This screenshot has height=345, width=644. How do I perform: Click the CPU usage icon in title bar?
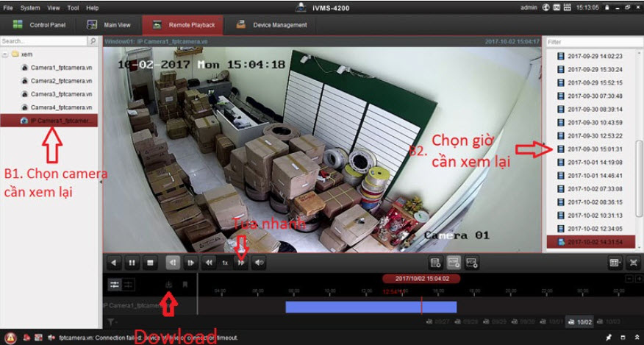557,7
